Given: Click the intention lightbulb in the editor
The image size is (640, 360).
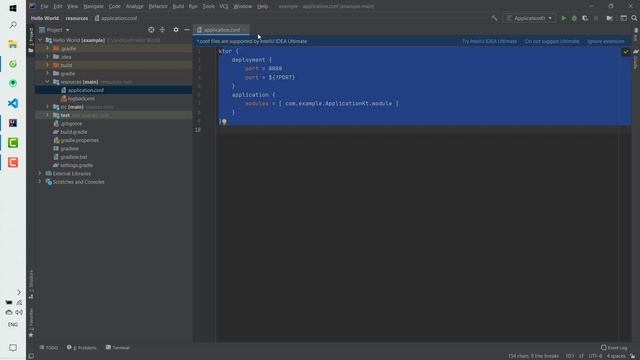Looking at the screenshot, I should click(x=224, y=122).
